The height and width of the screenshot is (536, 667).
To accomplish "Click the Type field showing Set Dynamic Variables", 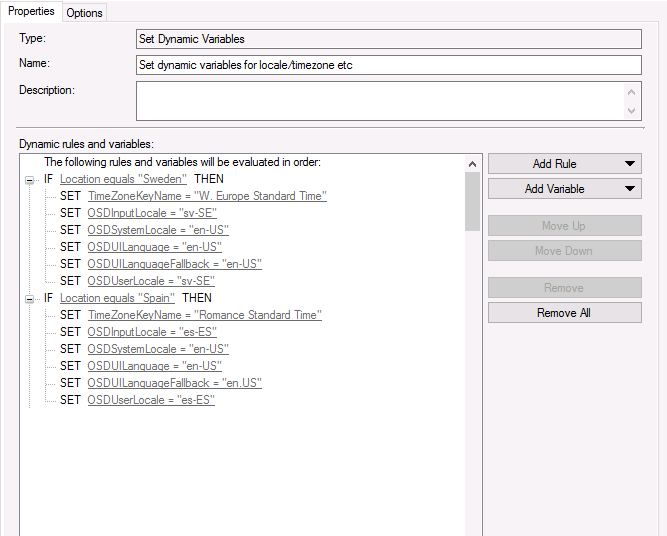I will [x=388, y=39].
